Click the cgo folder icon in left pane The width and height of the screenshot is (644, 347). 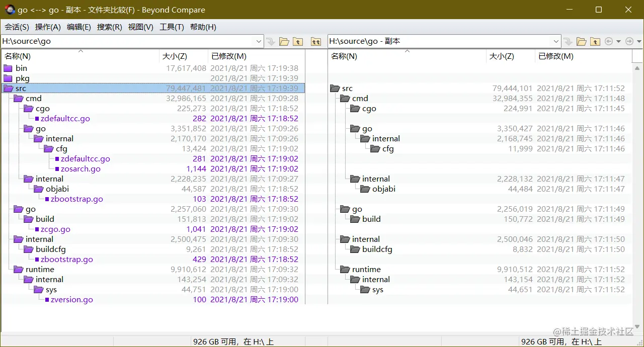pyautogui.click(x=28, y=109)
